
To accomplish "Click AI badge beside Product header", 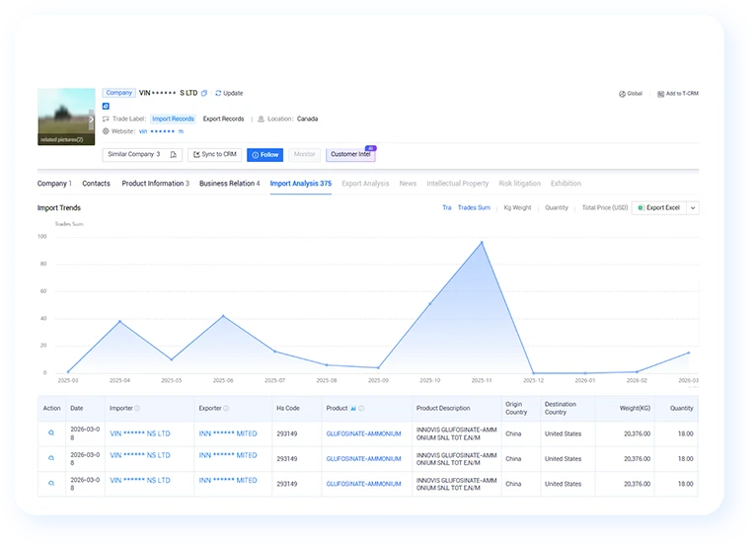I will 353,409.
